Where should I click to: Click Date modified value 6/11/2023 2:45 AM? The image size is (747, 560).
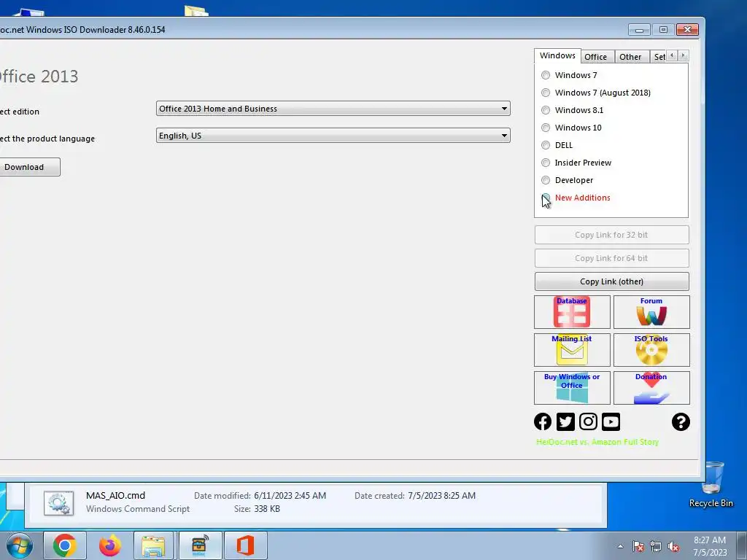click(290, 496)
